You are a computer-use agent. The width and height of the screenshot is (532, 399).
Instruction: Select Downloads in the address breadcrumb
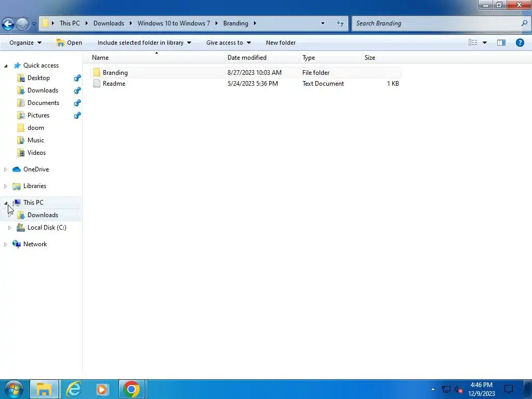point(109,23)
